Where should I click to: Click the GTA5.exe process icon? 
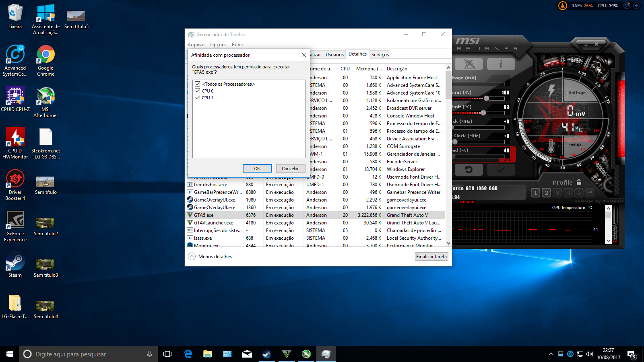tap(190, 215)
